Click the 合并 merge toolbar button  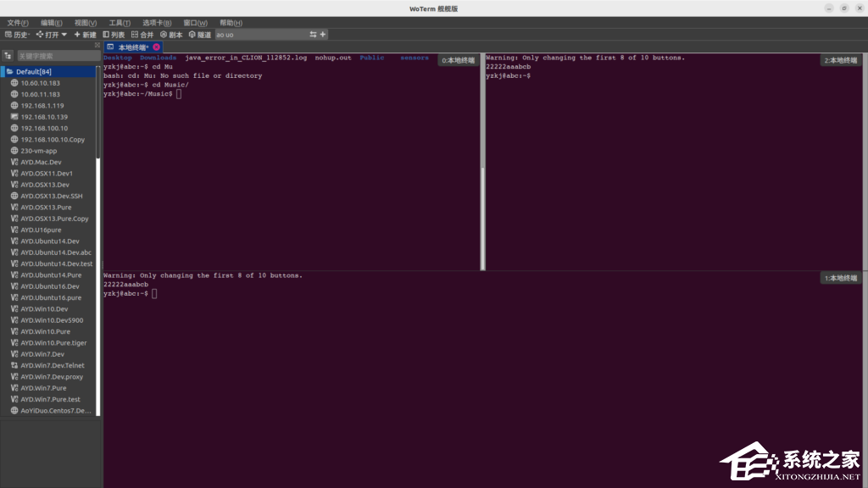142,34
